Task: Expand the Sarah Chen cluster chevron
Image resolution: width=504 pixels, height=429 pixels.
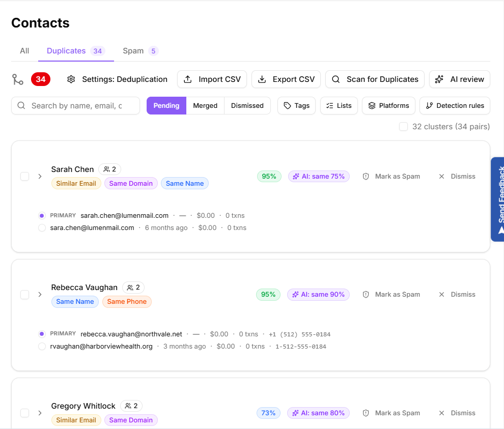Action: point(40,177)
